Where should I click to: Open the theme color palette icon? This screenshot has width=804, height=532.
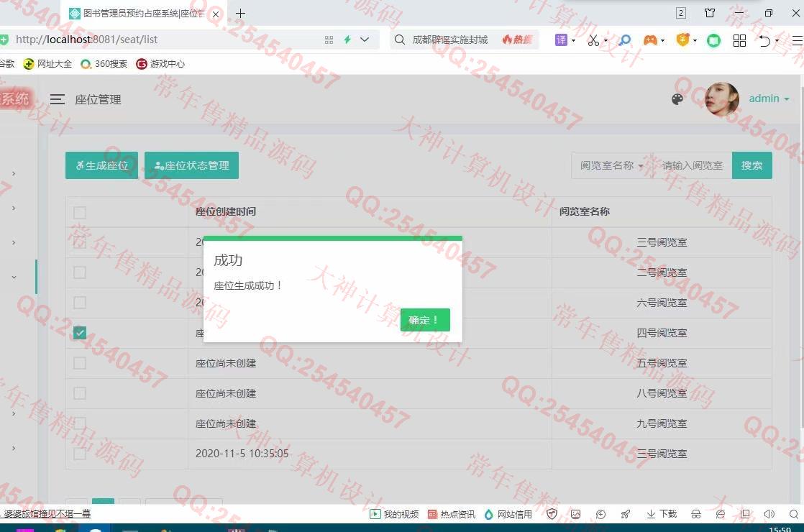pos(677,99)
